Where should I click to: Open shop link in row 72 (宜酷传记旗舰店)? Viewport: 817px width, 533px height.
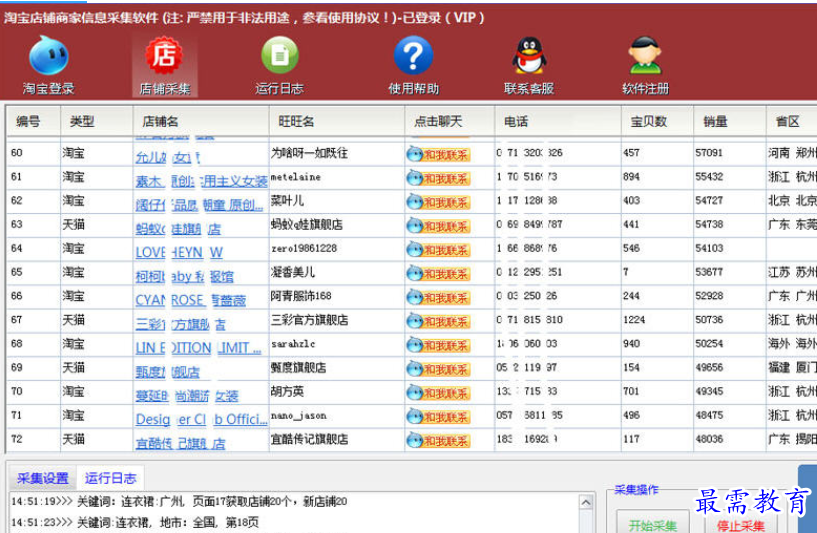click(x=180, y=443)
